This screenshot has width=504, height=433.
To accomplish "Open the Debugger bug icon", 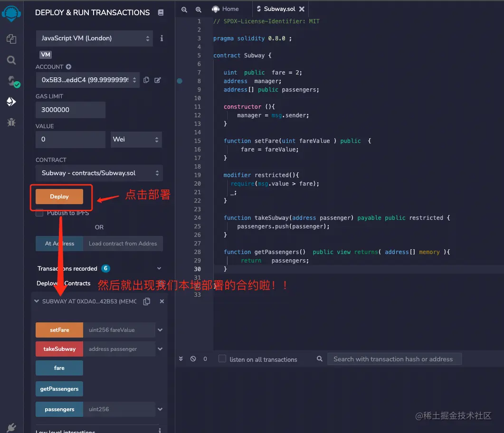I will (x=11, y=122).
